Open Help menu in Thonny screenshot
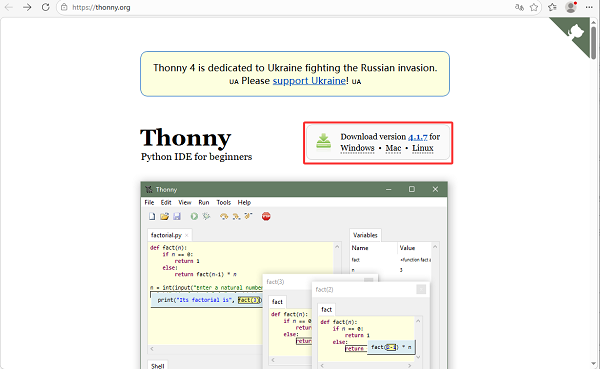 (x=244, y=202)
